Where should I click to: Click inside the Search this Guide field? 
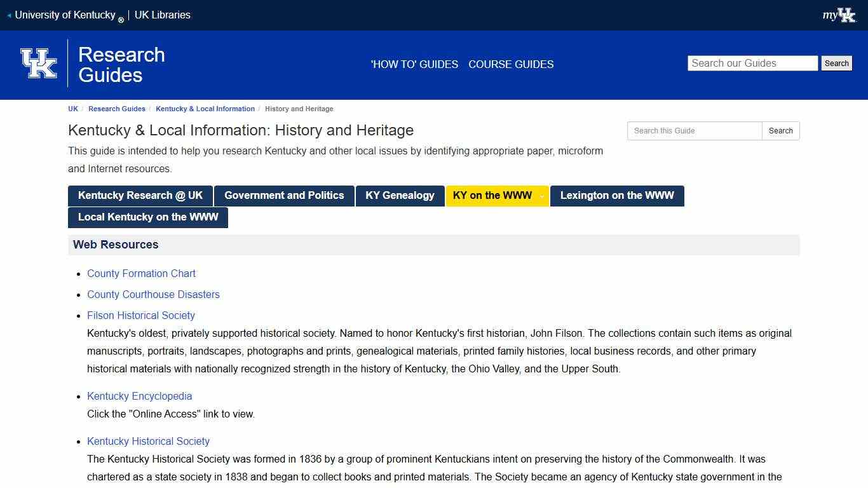694,130
